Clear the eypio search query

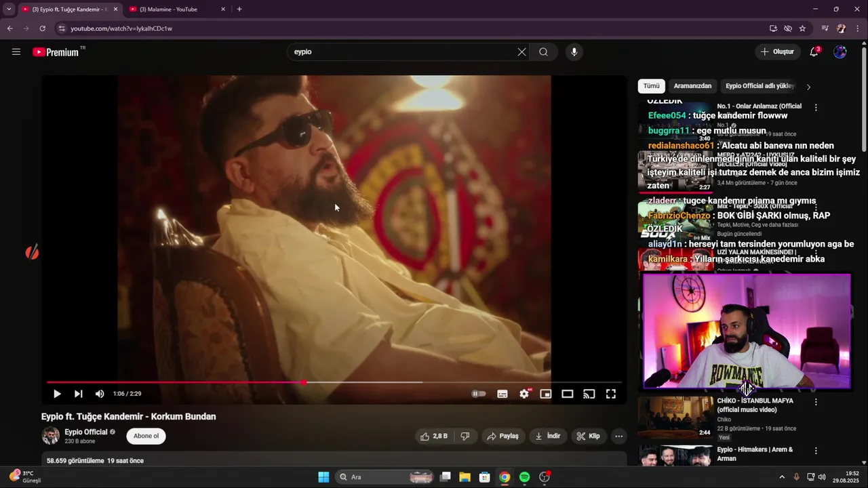pyautogui.click(x=521, y=52)
